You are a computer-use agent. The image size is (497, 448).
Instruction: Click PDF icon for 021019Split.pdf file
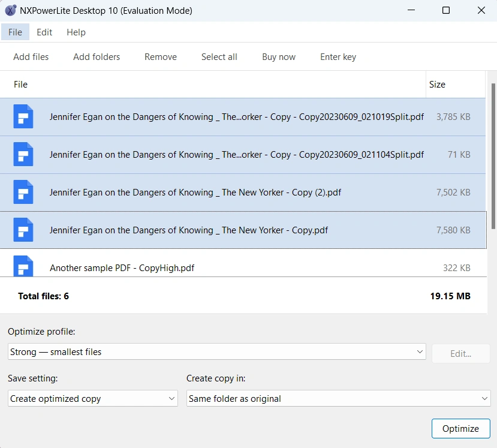23,117
